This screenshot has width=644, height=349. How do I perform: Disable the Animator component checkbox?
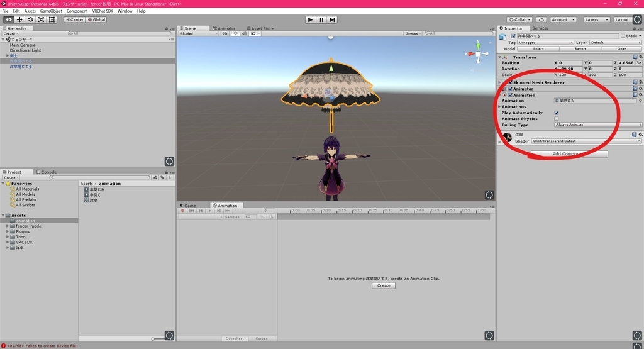[511, 89]
